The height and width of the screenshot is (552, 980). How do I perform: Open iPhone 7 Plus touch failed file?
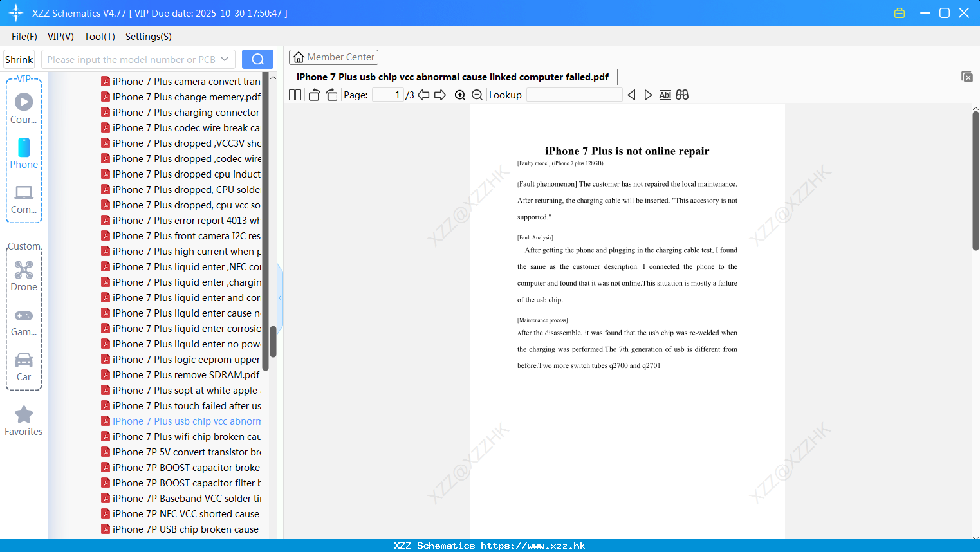click(x=181, y=405)
